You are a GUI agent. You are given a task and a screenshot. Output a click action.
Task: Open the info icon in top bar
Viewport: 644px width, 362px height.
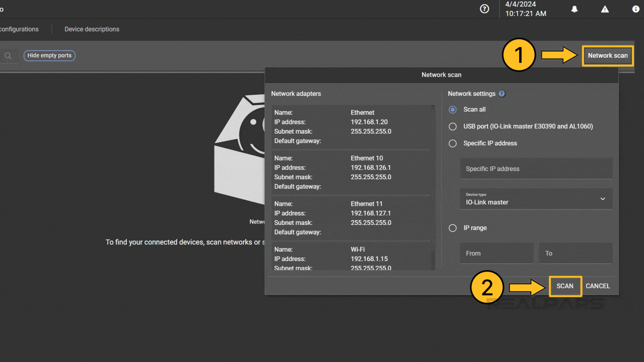636,9
